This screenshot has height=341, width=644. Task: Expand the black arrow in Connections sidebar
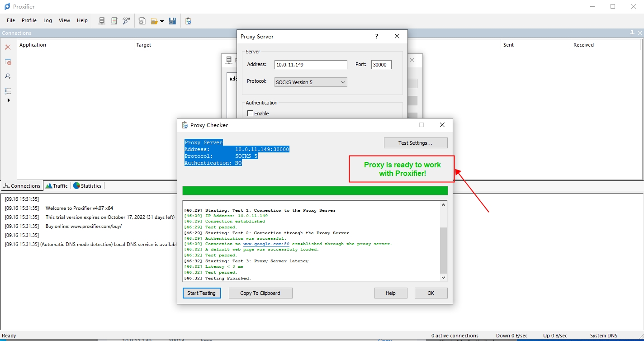(x=8, y=100)
